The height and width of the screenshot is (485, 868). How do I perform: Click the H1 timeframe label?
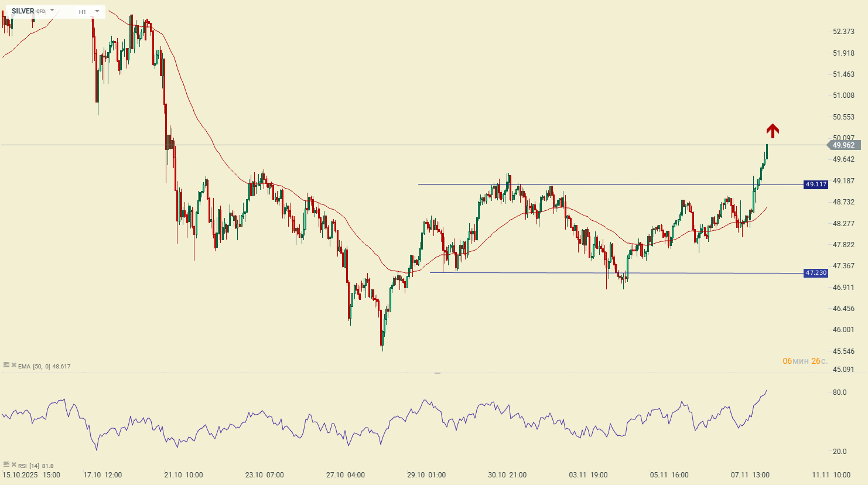coord(83,12)
